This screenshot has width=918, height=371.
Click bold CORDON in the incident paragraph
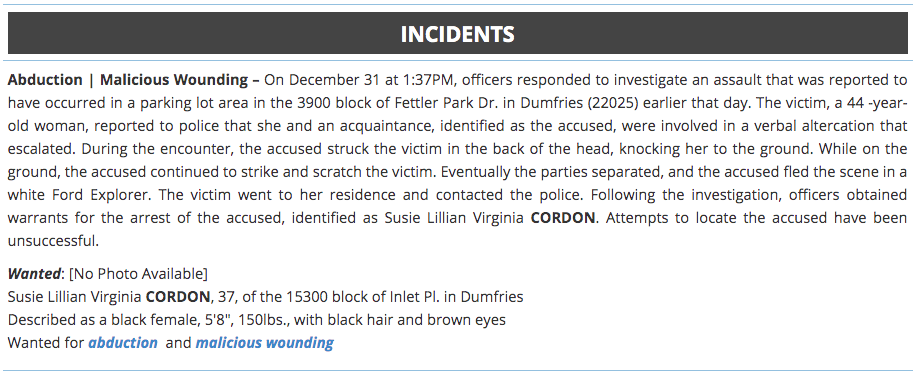(x=563, y=218)
